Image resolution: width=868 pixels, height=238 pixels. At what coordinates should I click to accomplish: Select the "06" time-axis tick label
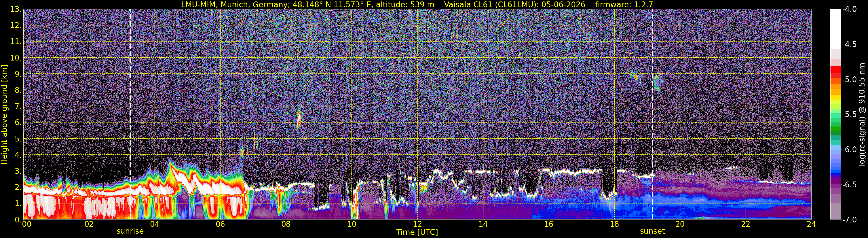coord(220,224)
